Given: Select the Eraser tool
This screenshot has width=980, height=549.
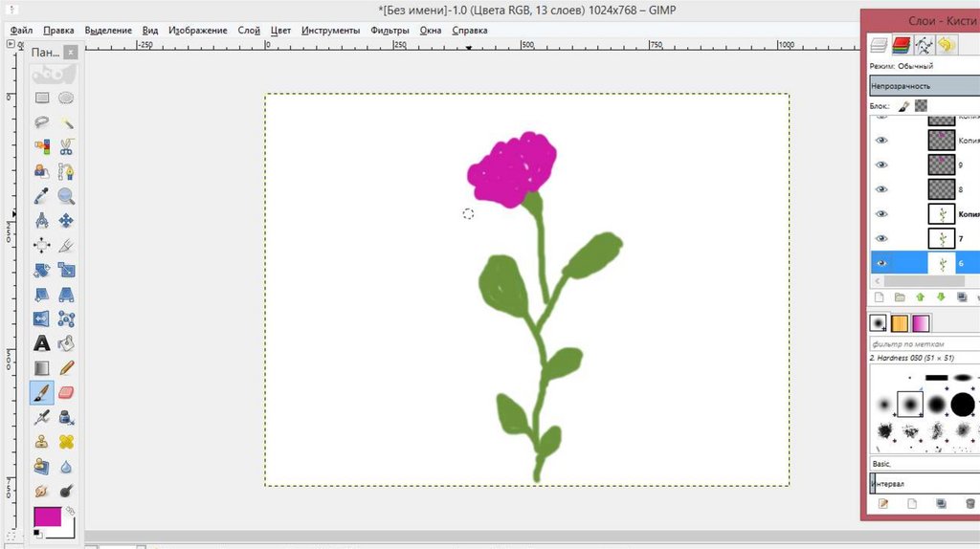Looking at the screenshot, I should click(66, 392).
